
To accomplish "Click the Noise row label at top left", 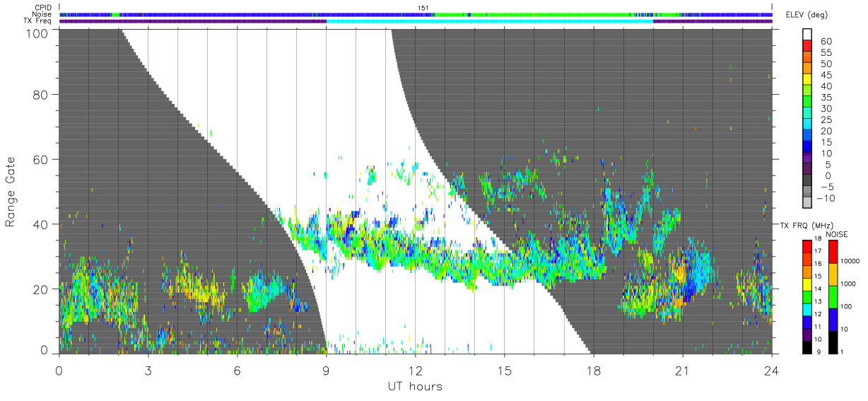I will [x=42, y=14].
